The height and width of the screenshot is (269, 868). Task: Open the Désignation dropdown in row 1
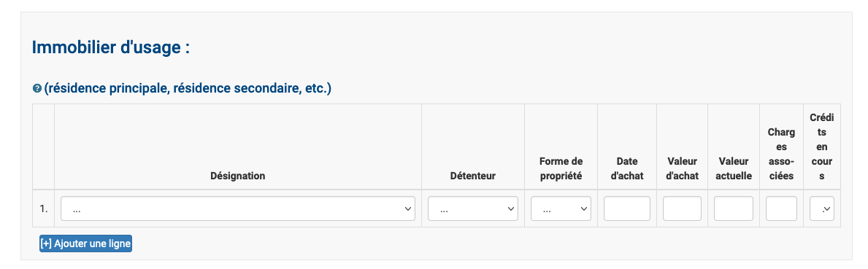click(238, 208)
